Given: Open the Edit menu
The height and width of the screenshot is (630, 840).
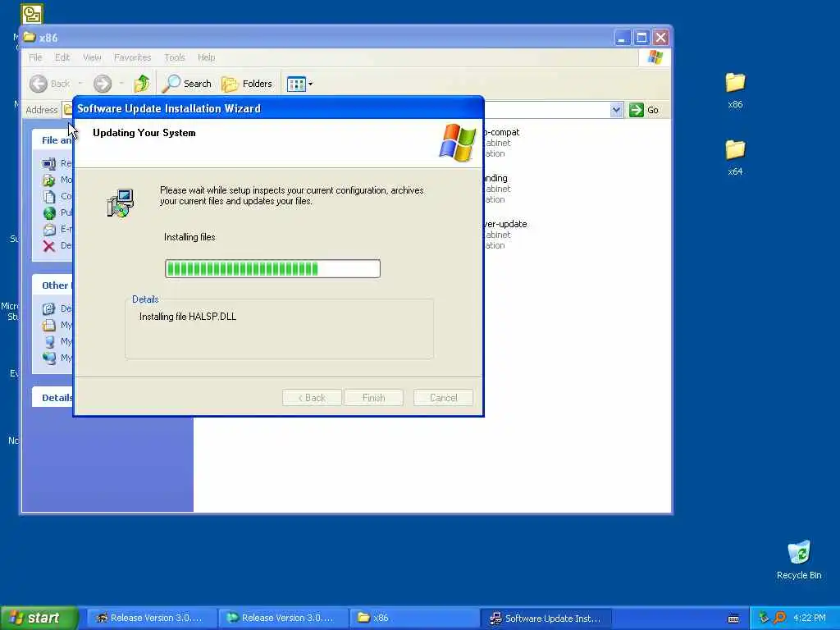Looking at the screenshot, I should [62, 57].
